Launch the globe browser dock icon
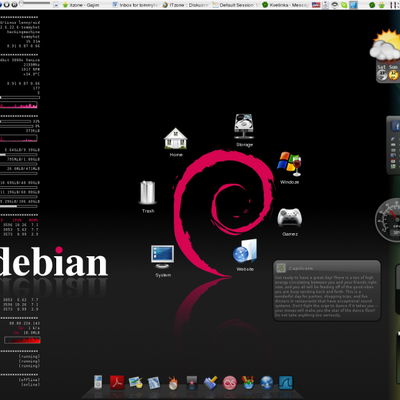 (267, 383)
